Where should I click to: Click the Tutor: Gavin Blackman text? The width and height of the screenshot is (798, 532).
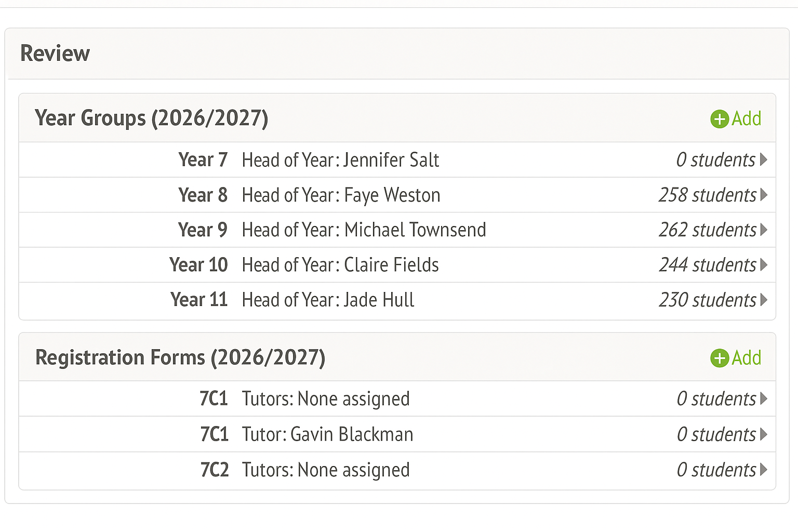tap(327, 434)
